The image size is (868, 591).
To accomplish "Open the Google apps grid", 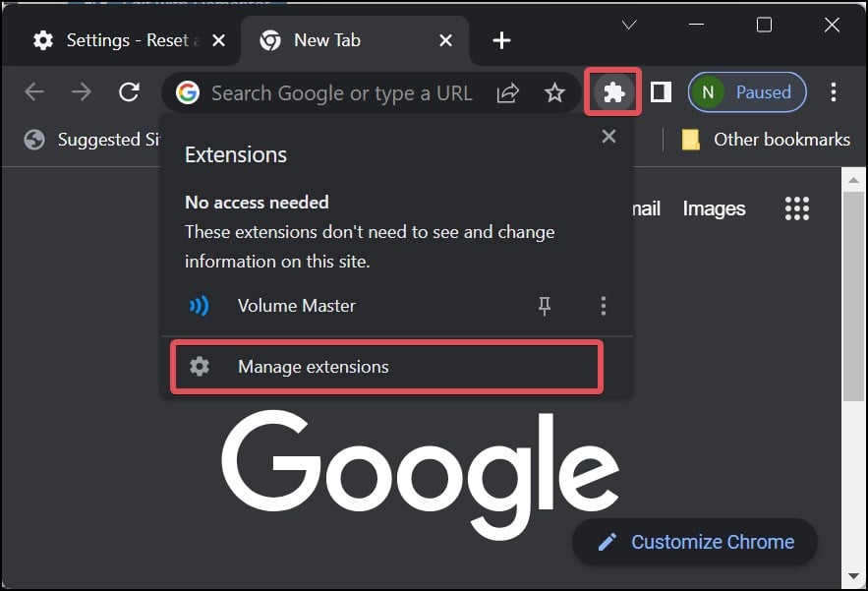I will pyautogui.click(x=796, y=208).
